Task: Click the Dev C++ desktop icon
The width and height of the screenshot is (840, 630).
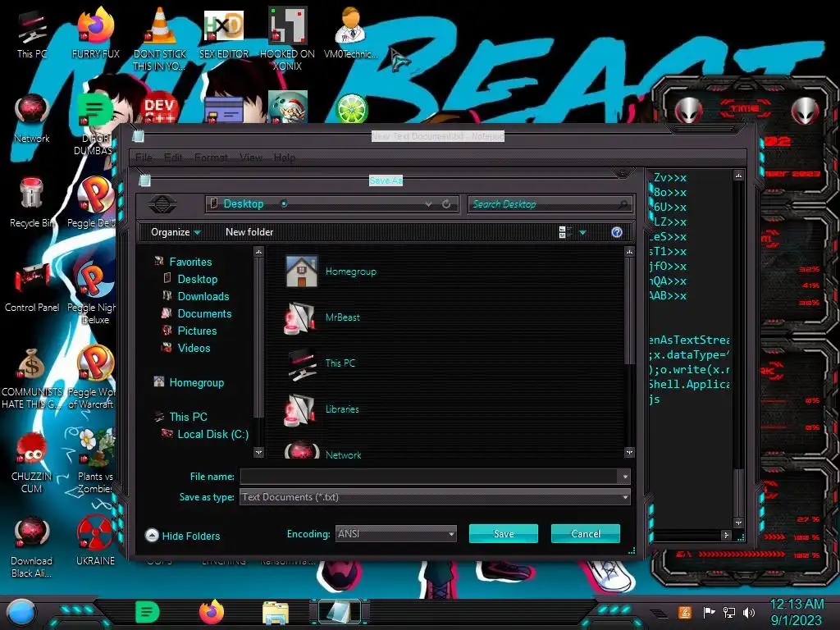Action: click(x=159, y=109)
